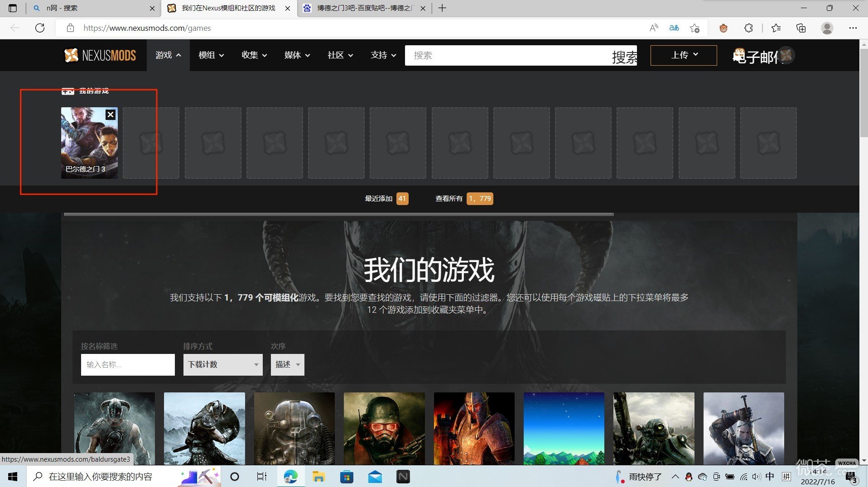
Task: Open browser Settings and more menu
Action: [853, 28]
